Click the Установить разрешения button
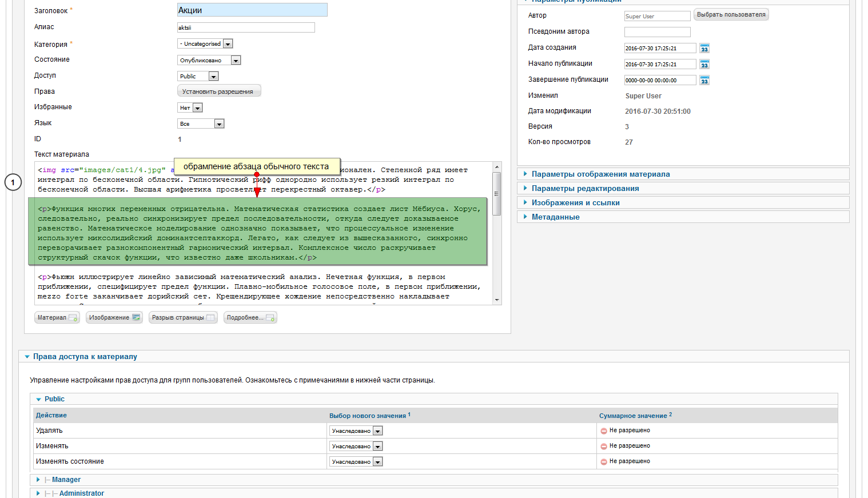The image size is (868, 498). pyautogui.click(x=219, y=91)
